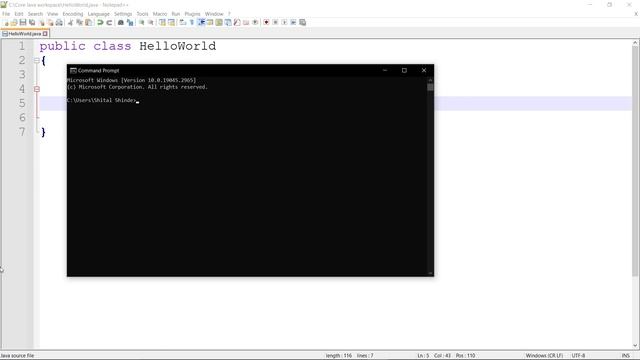640x360 pixels.
Task: Open the User Defined Language icon
Action: tap(210, 22)
